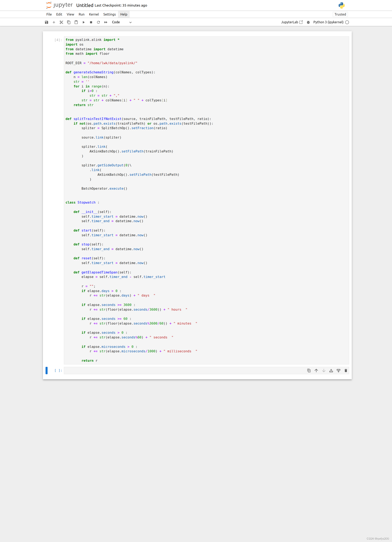Duplicate the empty cell using the copy icon
The height and width of the screenshot is (542, 392).
pos(309,371)
